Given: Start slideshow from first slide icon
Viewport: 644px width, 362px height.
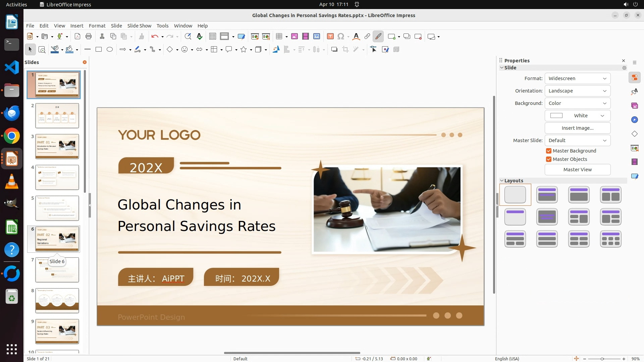Looking at the screenshot, I should (255, 37).
